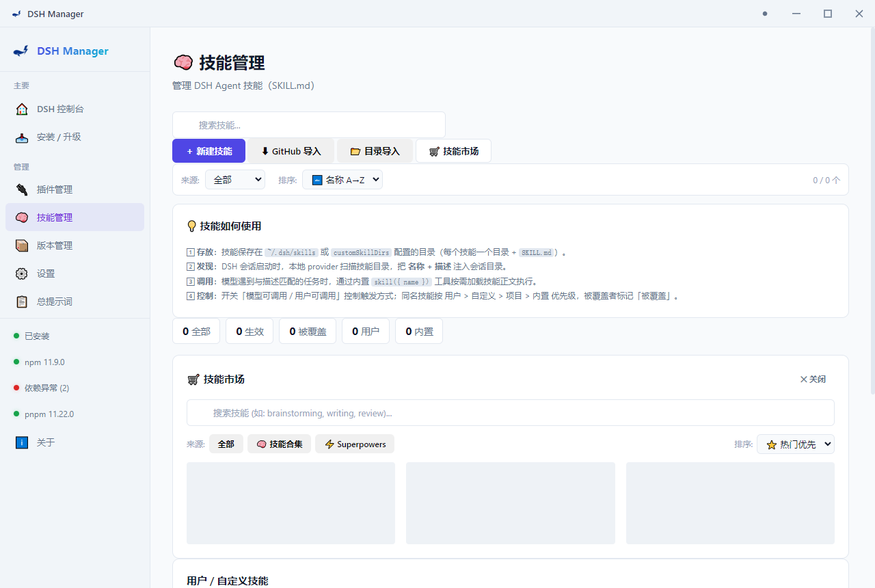Viewport: 875px width, 588px height.
Task: Click the 技能管理 brain icon in sidebar
Action: click(x=22, y=217)
